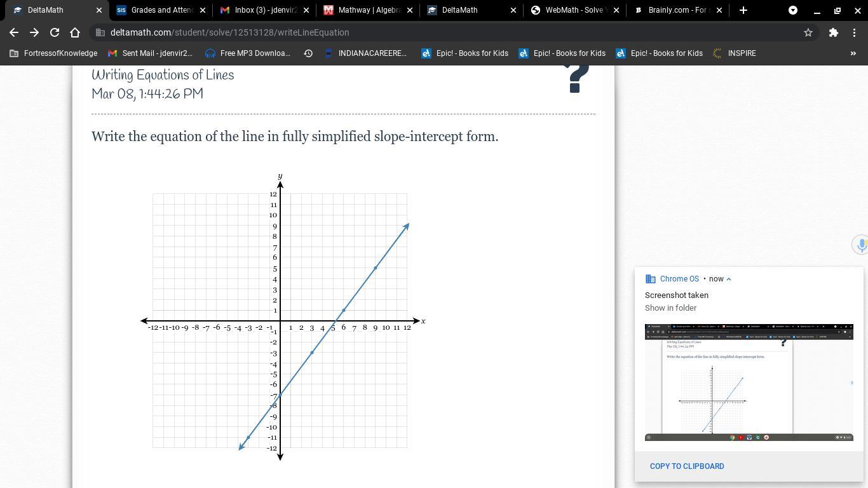The width and height of the screenshot is (868, 488).
Task: Click the y-axis label 12 at top
Action: 273,194
